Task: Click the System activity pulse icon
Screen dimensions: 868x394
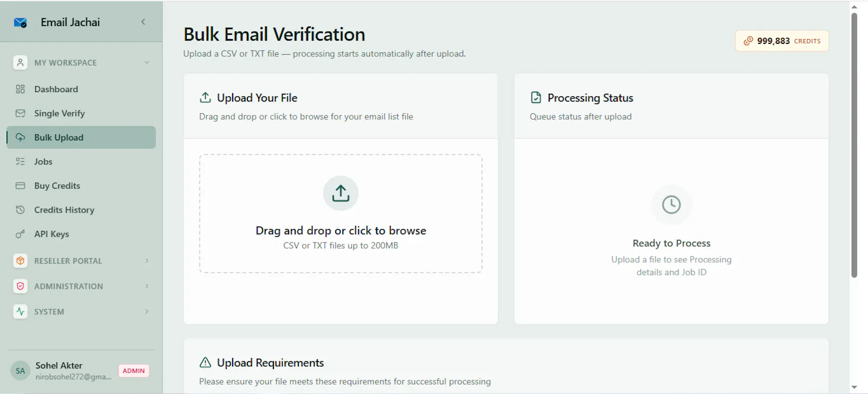Action: coord(20,312)
